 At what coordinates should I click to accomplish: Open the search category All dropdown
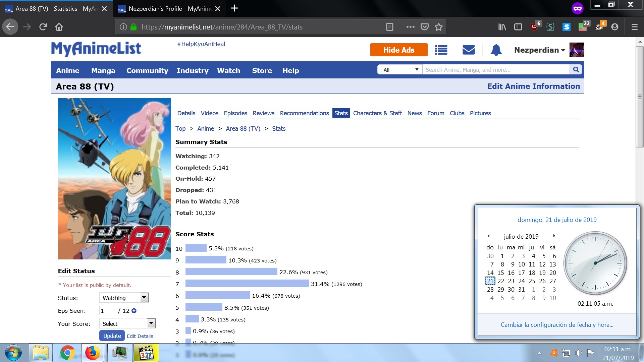tap(400, 69)
